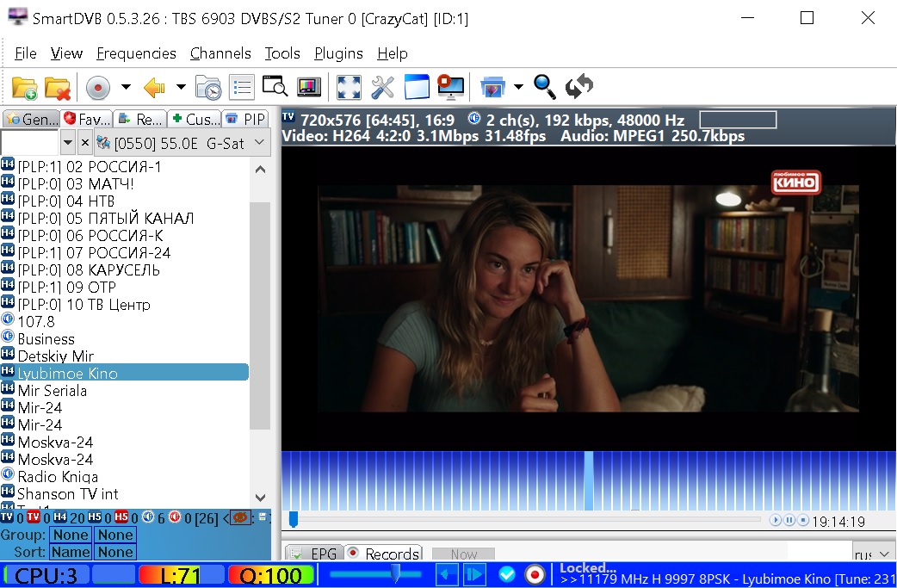The image size is (897, 588).
Task: Open the record button dropdown arrow
Action: [126, 88]
